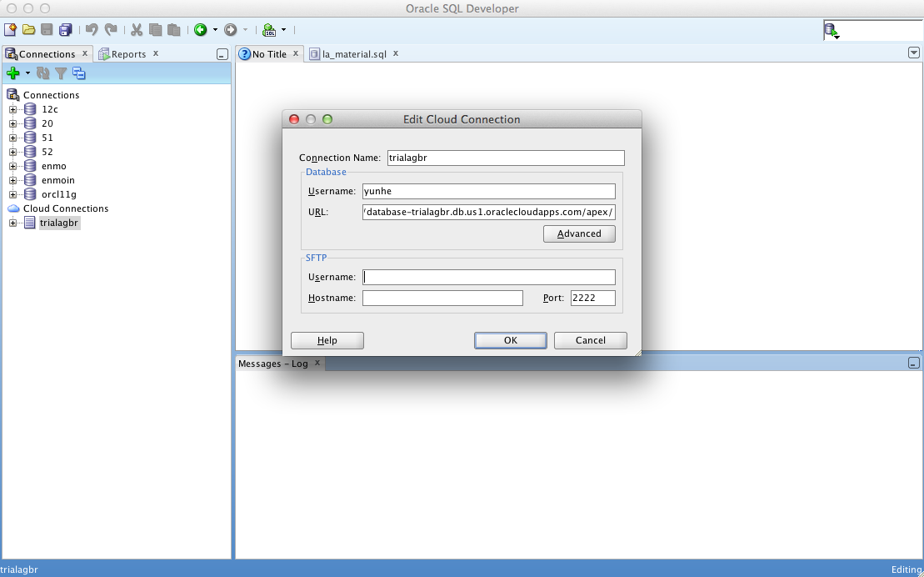Screen dimensions: 924x577
Task: Click the Paste toolbar icon
Action: 174,29
